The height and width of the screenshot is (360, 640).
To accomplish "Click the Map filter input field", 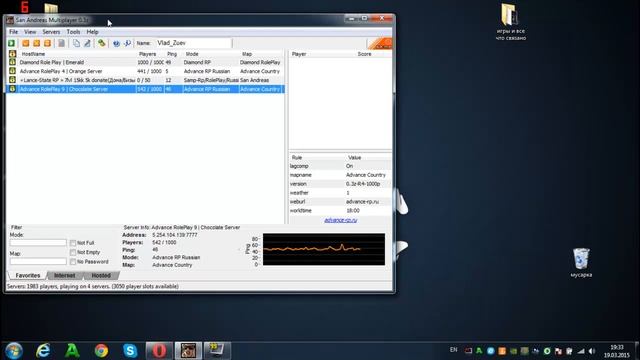I will click(x=38, y=261).
